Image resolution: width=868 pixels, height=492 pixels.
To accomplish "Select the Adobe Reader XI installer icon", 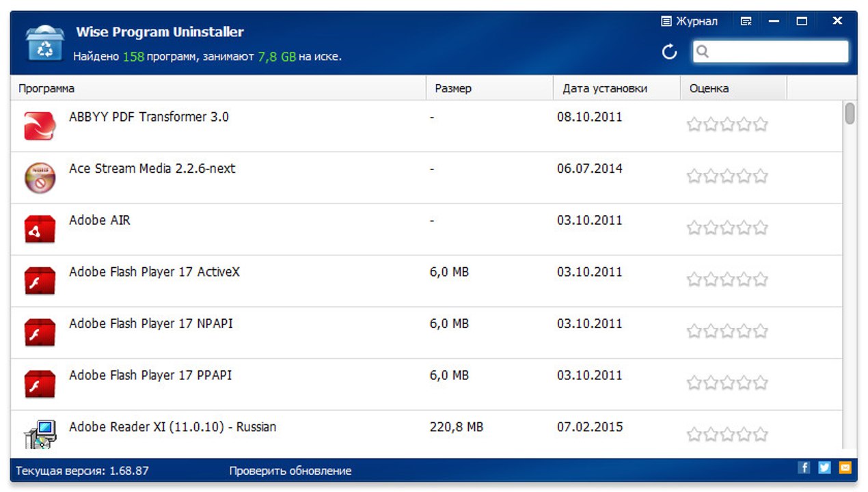I will pyautogui.click(x=40, y=434).
